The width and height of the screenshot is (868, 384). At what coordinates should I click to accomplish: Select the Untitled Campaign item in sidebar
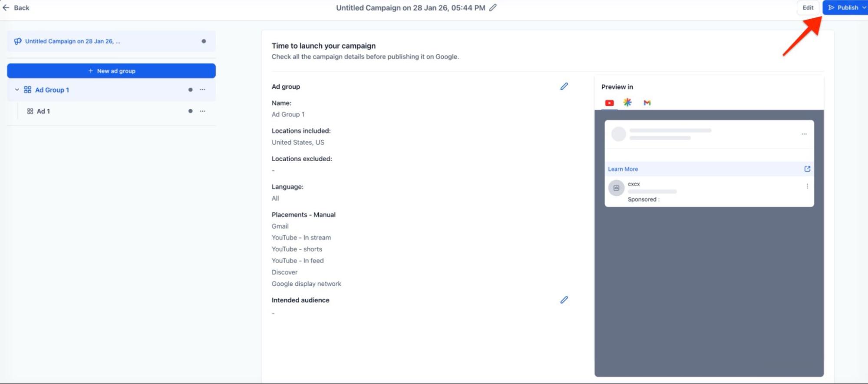coord(73,41)
